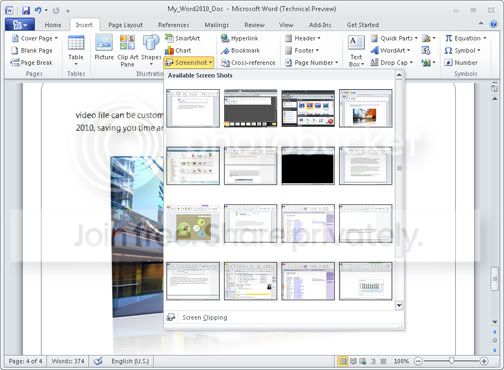Open the Clip Art Pane
Image resolution: width=504 pixels, height=370 pixels.
tap(128, 51)
